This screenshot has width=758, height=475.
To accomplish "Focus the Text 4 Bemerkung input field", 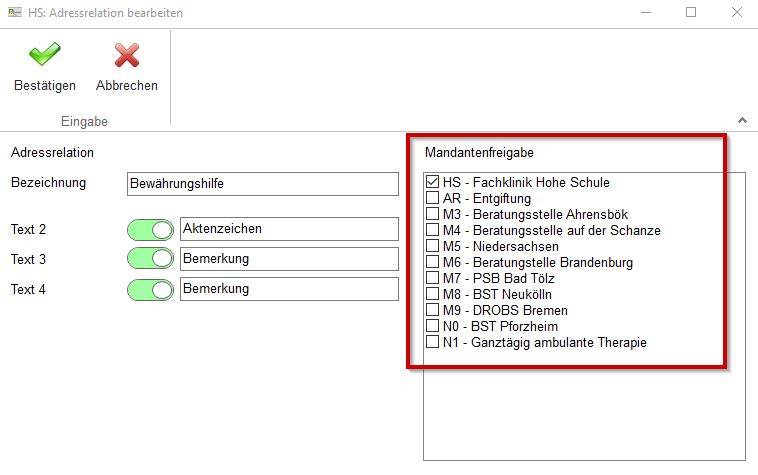I will coord(289,289).
